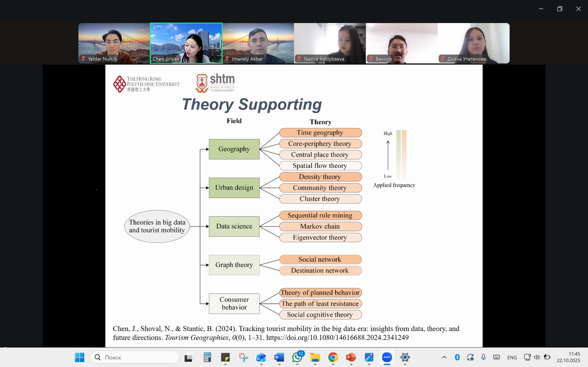Toggle microphone icon in system tray
588x367 pixels.
click(x=483, y=357)
